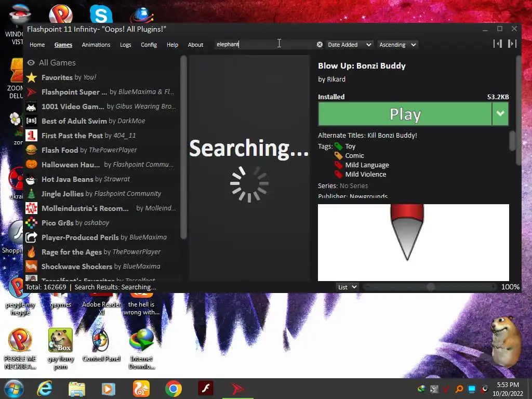Viewport: 532px width, 399px height.
Task: Open the Date Added sort dropdown
Action: pos(350,45)
